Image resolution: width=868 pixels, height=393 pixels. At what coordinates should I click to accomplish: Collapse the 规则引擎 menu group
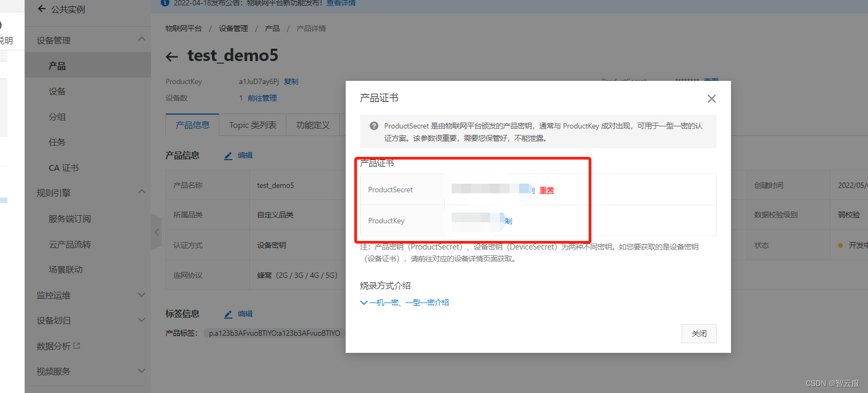click(141, 192)
